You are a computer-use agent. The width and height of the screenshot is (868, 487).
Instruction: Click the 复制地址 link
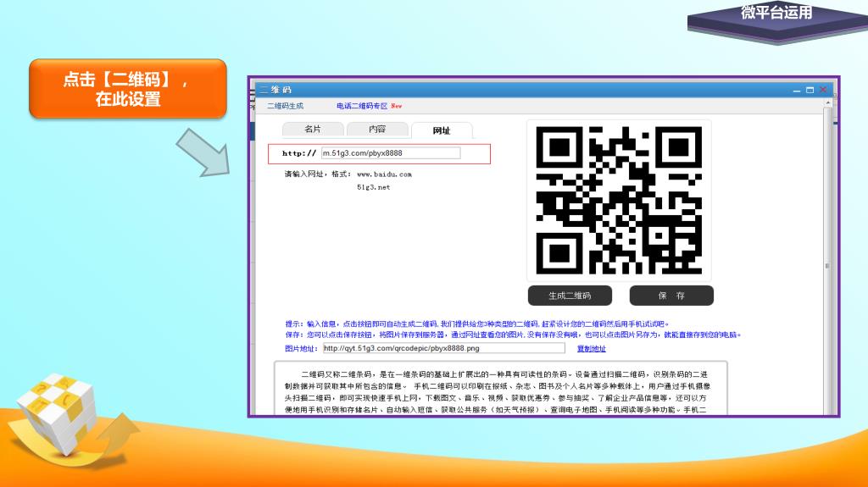pyautogui.click(x=591, y=349)
